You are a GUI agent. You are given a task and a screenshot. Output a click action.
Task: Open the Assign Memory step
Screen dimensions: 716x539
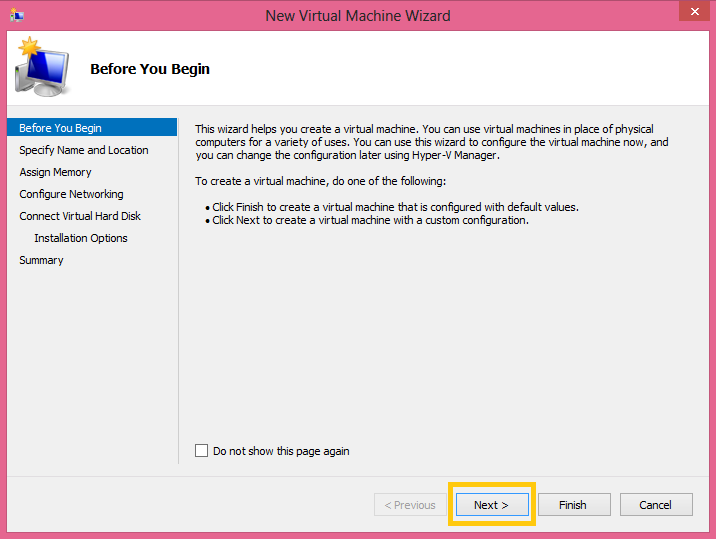coord(55,172)
